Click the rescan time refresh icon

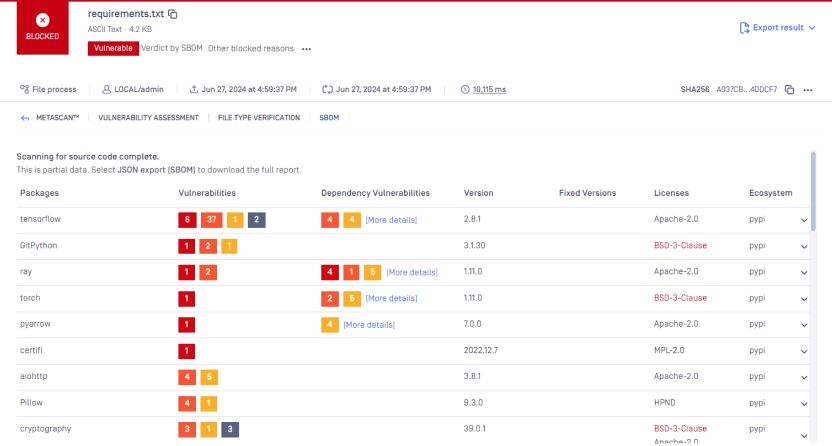327,89
